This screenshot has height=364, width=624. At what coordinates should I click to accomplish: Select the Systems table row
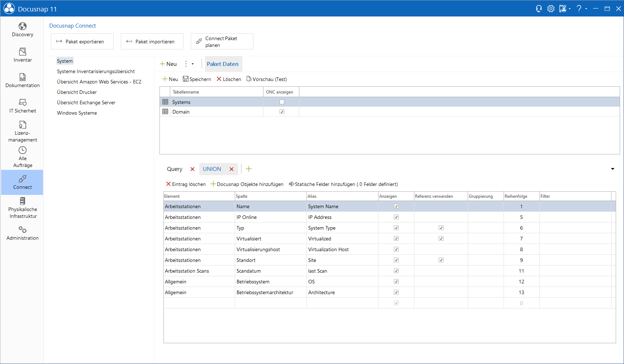tap(390, 102)
